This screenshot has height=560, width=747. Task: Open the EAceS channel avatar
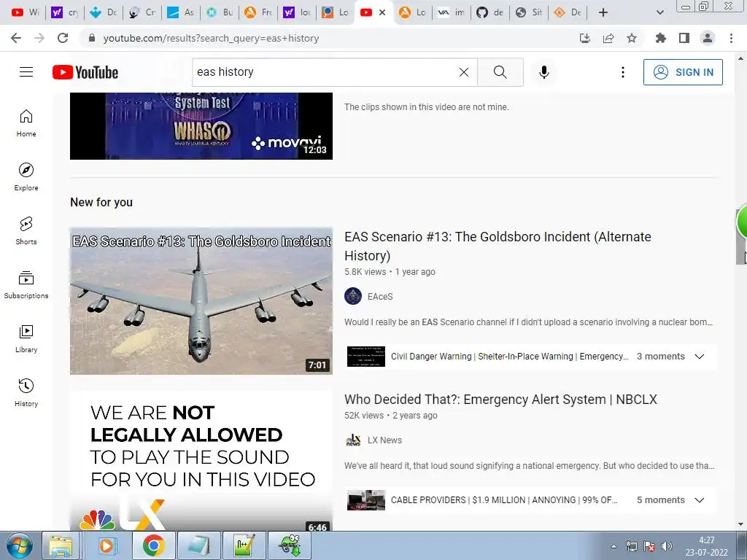click(x=353, y=296)
